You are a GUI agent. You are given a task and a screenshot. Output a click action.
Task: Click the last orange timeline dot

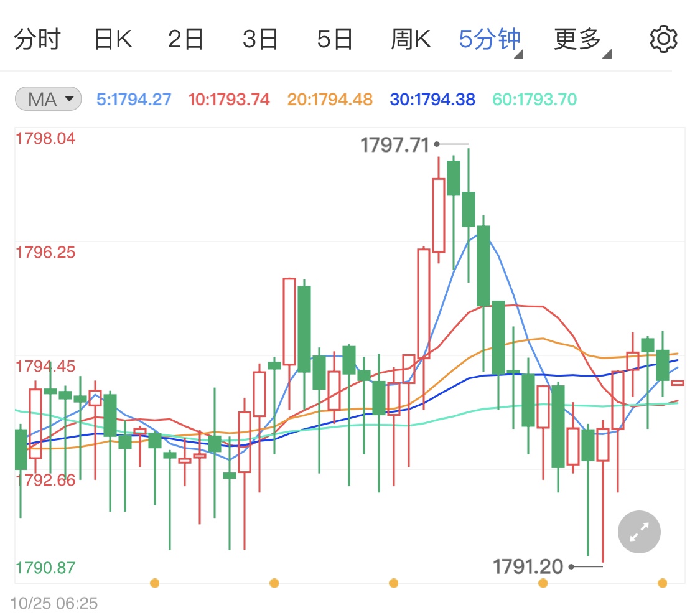coord(663,583)
